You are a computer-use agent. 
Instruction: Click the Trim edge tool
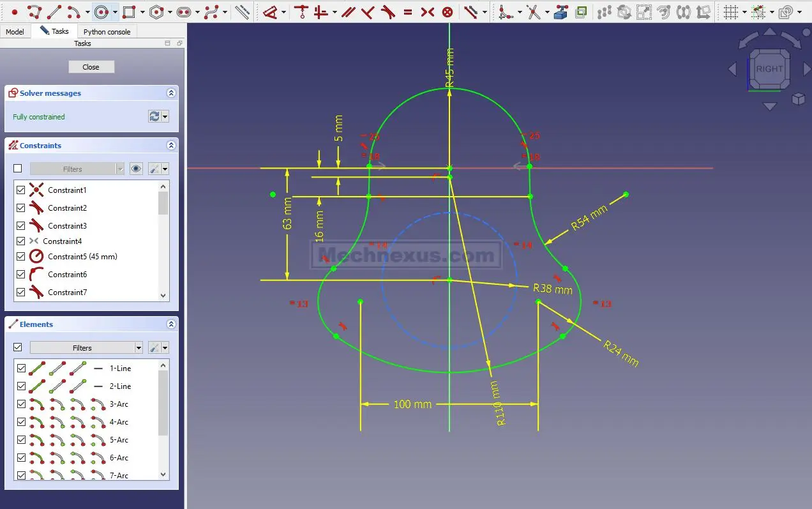[532, 11]
